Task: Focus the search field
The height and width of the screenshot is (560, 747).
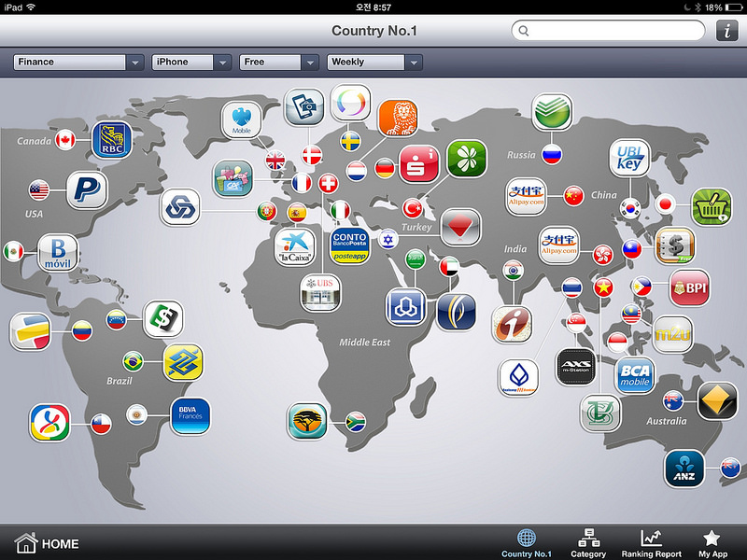Action: click(608, 31)
